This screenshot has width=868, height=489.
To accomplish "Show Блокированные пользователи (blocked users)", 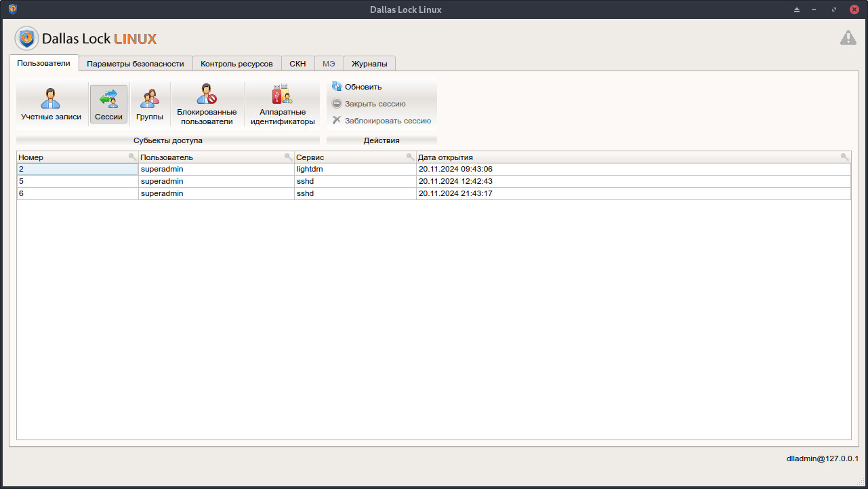I will [207, 103].
